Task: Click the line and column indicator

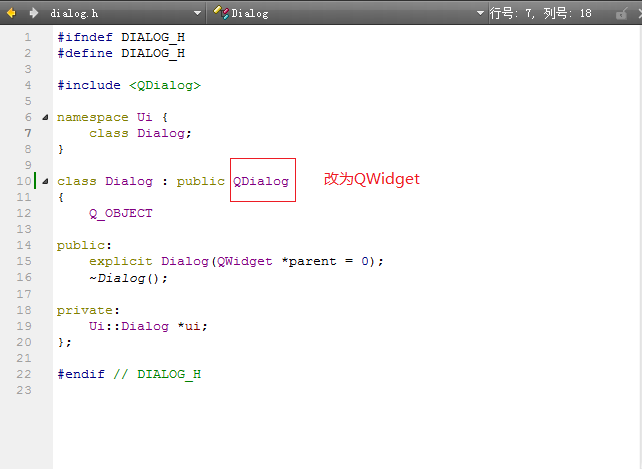Action: [541, 14]
